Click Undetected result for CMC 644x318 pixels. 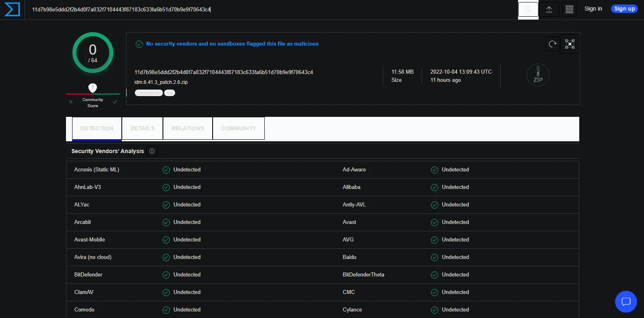click(455, 292)
